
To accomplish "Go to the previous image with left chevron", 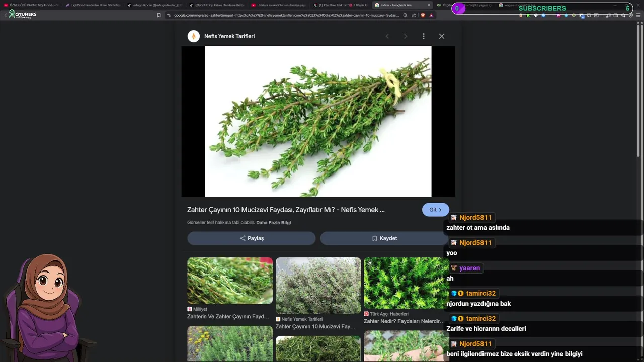I will 387,36.
